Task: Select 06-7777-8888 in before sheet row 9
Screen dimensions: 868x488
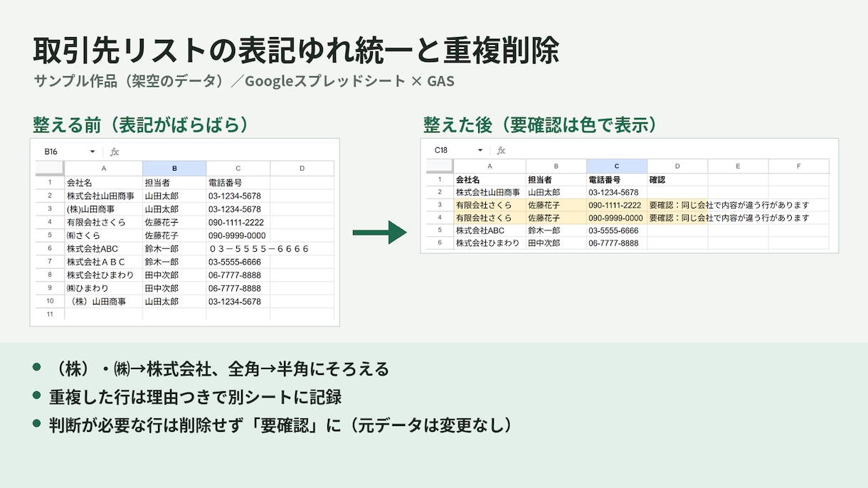Action: 238,288
